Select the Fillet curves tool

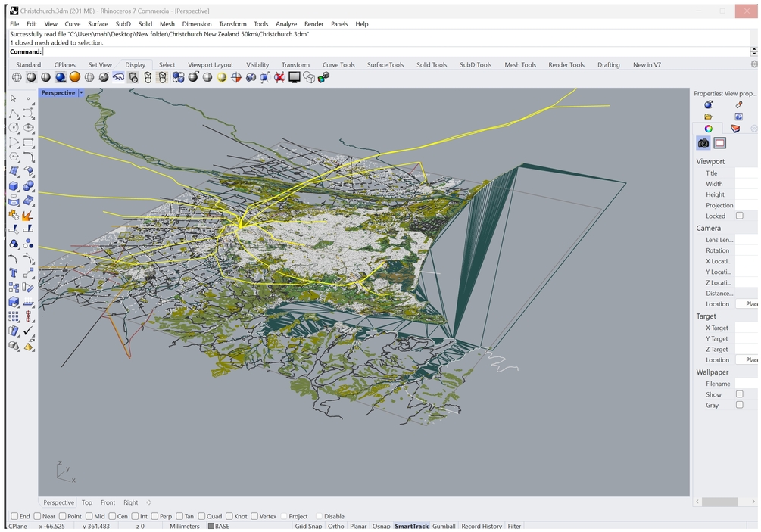pos(29,157)
